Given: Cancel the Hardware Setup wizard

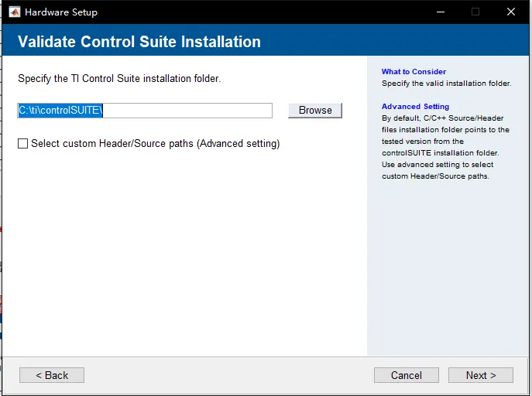Looking at the screenshot, I should click(407, 375).
